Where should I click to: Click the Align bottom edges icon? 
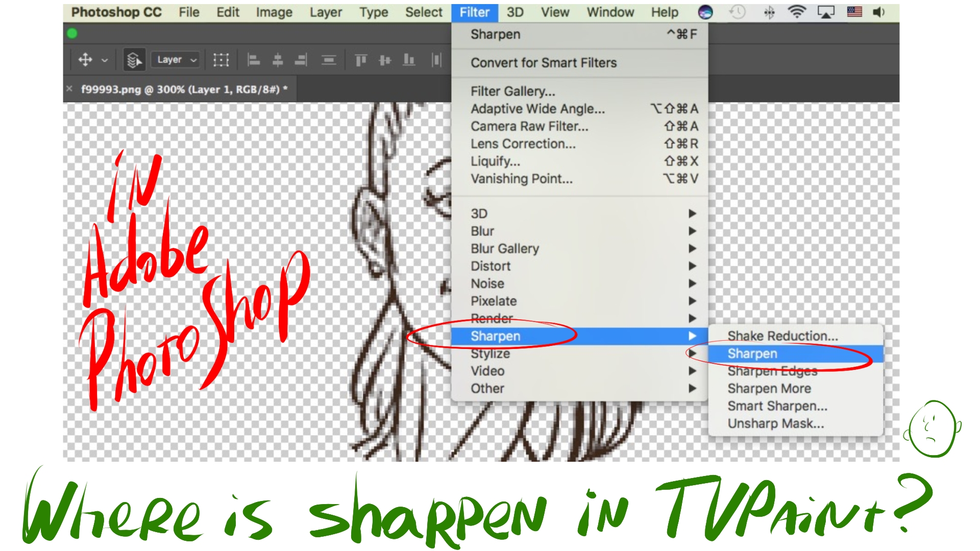(409, 60)
